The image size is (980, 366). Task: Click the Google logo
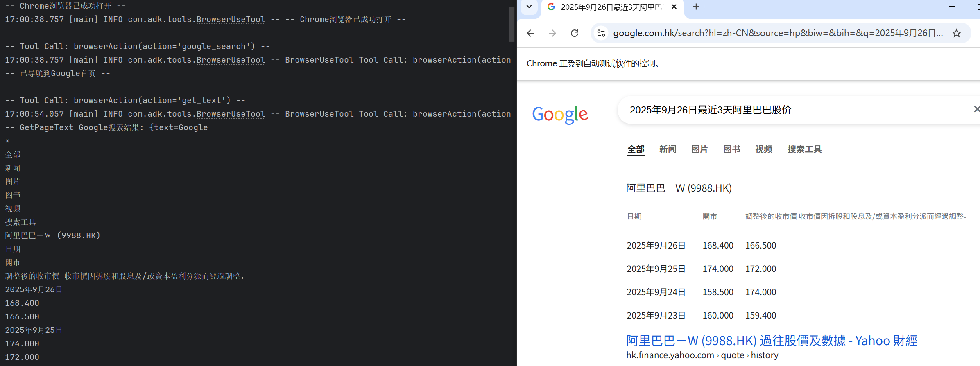tap(560, 114)
